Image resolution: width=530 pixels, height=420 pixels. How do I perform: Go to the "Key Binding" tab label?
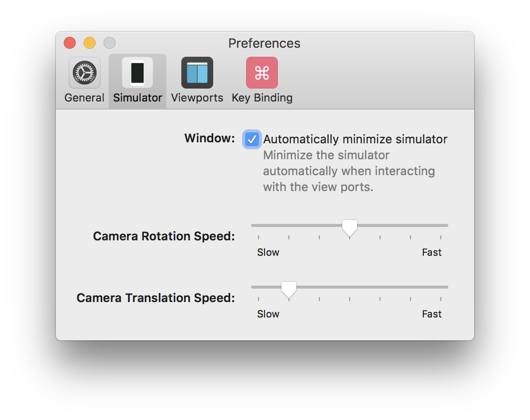click(262, 98)
